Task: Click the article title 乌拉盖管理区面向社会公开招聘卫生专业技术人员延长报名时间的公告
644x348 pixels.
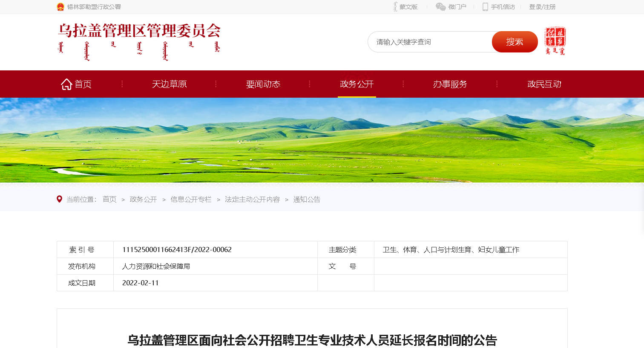Action: (x=312, y=340)
